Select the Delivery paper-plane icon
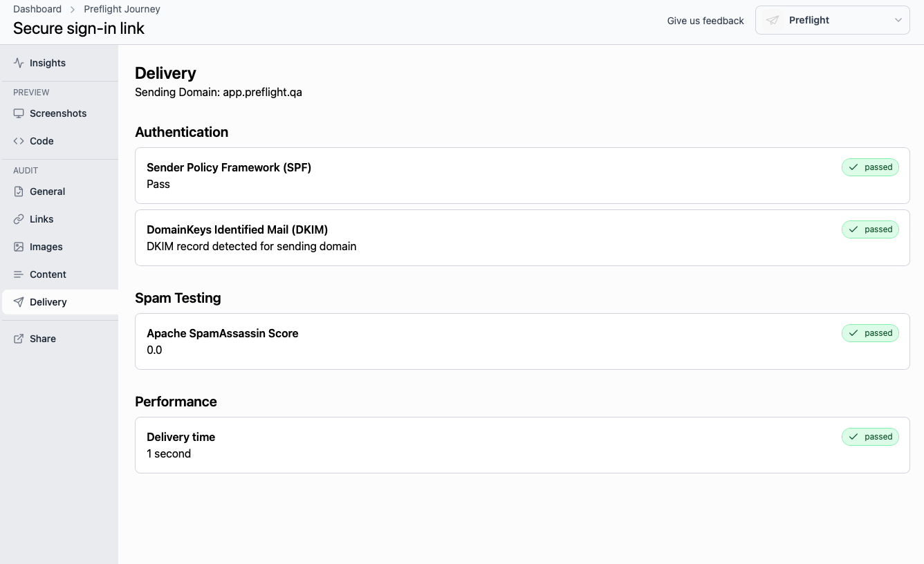Image resolution: width=924 pixels, height=564 pixels. click(18, 301)
